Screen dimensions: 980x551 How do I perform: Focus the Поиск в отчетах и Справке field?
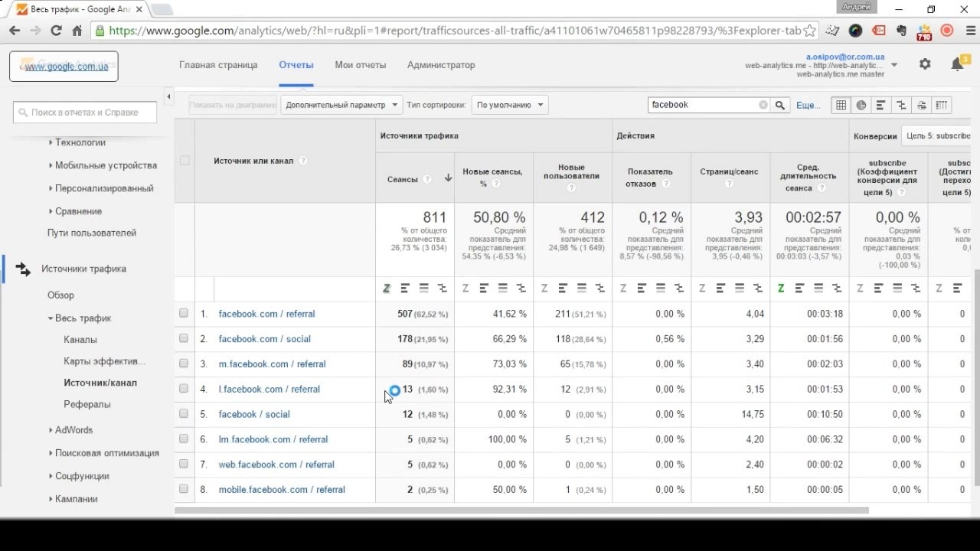85,112
